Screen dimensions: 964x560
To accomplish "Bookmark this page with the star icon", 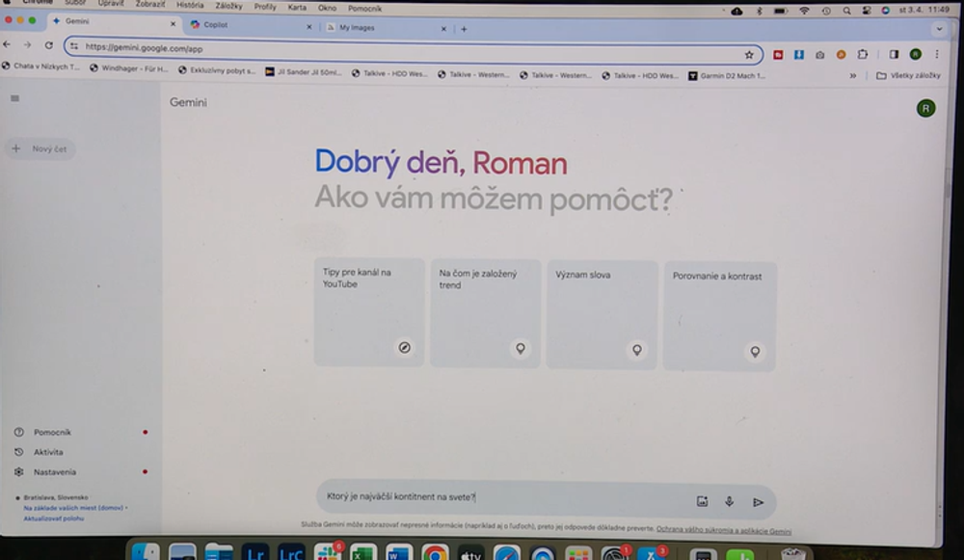I will click(749, 55).
